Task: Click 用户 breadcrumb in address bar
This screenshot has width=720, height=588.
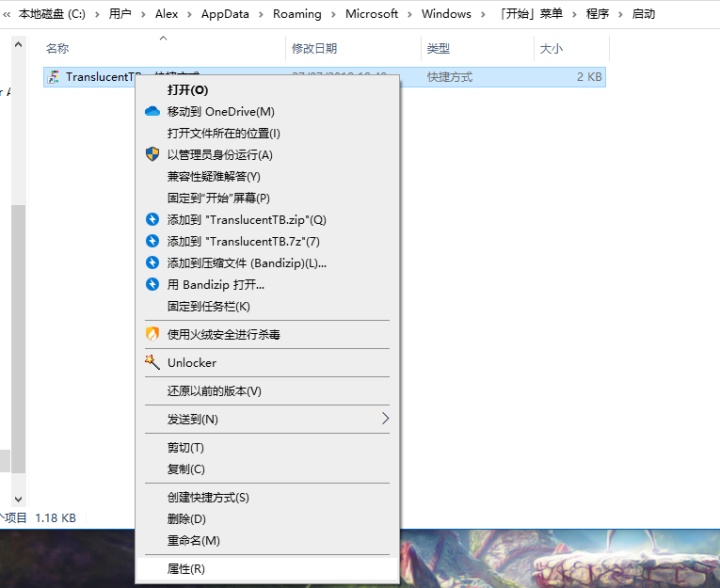Action: point(120,14)
